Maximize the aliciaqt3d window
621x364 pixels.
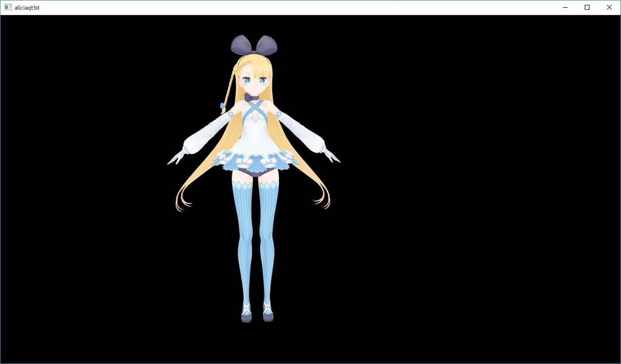pos(587,7)
